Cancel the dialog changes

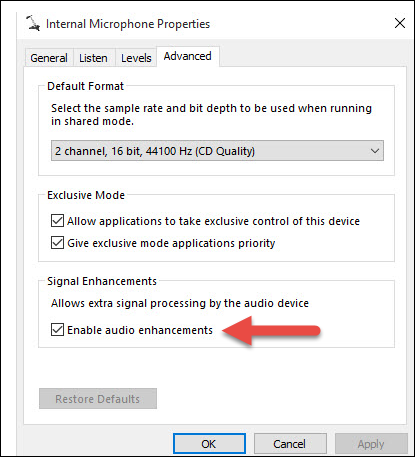coord(290,444)
